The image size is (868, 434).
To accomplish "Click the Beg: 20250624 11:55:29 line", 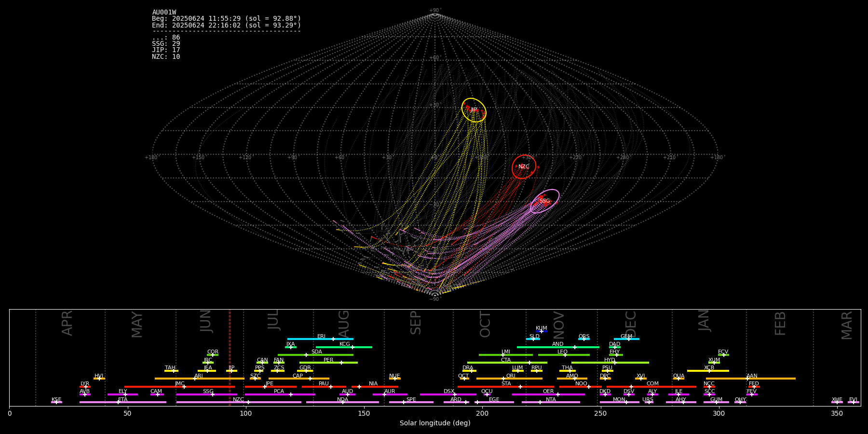I will [226, 19].
